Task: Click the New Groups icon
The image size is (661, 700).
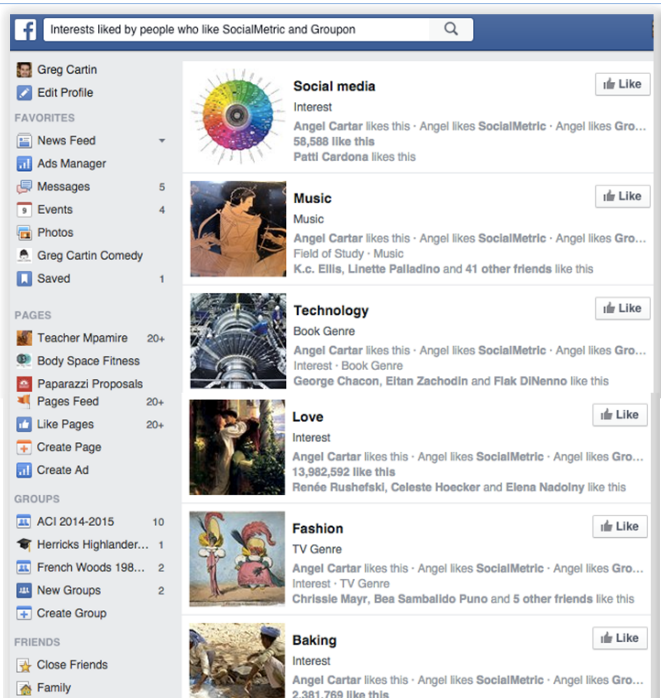Action: 24,590
